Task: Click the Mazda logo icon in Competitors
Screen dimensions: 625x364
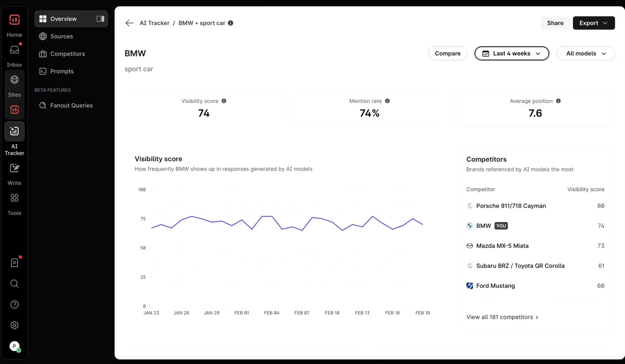Action: point(470,246)
